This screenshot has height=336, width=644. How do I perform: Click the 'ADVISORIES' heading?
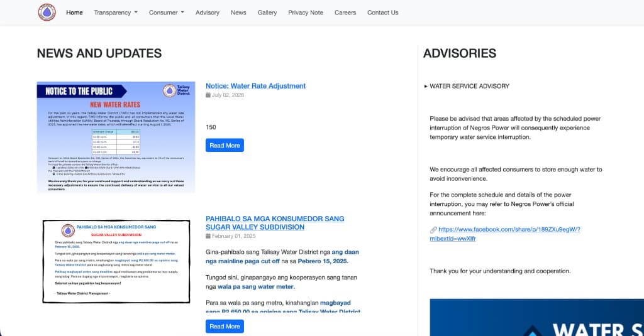(x=460, y=53)
